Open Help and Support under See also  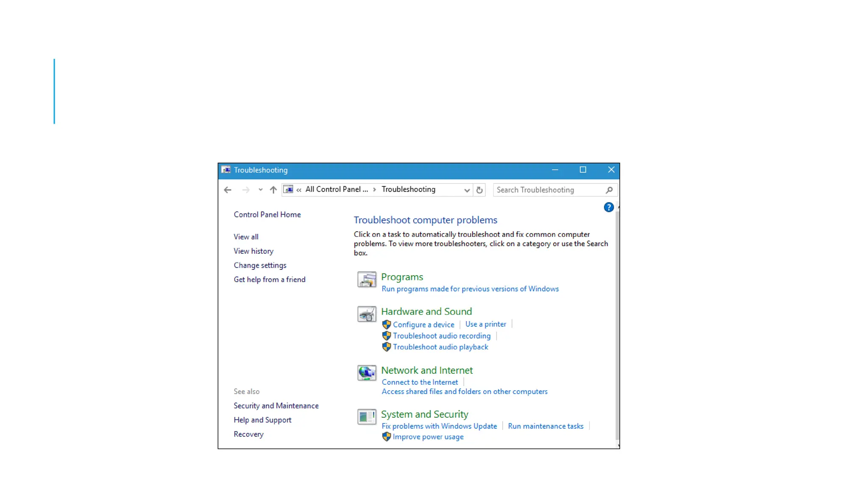[262, 420]
